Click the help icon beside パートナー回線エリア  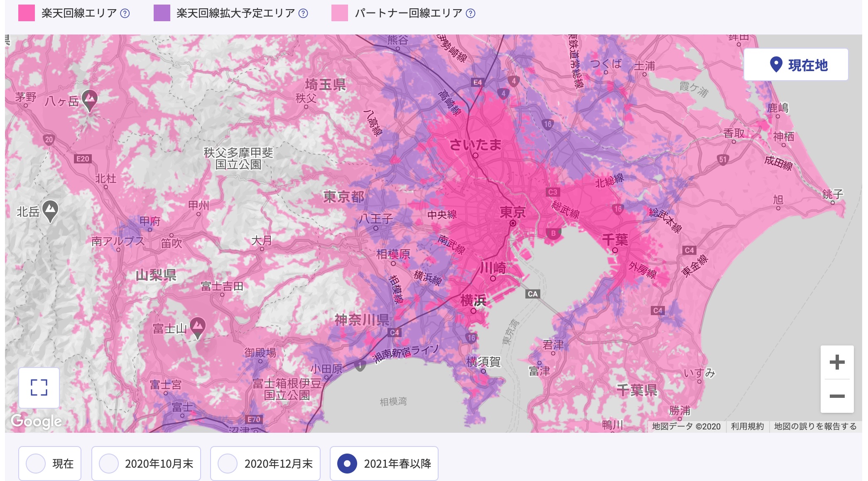click(471, 13)
